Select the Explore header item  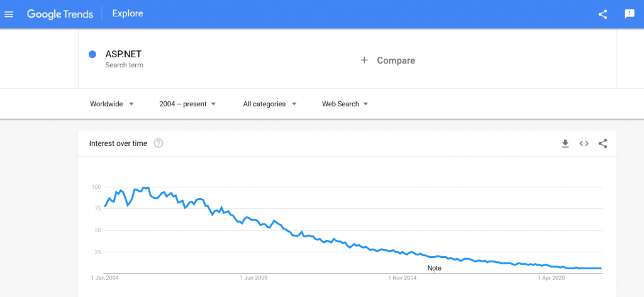tap(128, 14)
